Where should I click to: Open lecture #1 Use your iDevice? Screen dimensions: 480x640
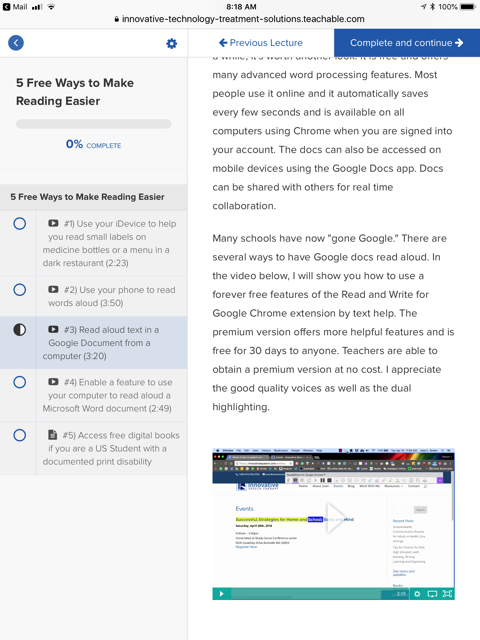coord(109,243)
